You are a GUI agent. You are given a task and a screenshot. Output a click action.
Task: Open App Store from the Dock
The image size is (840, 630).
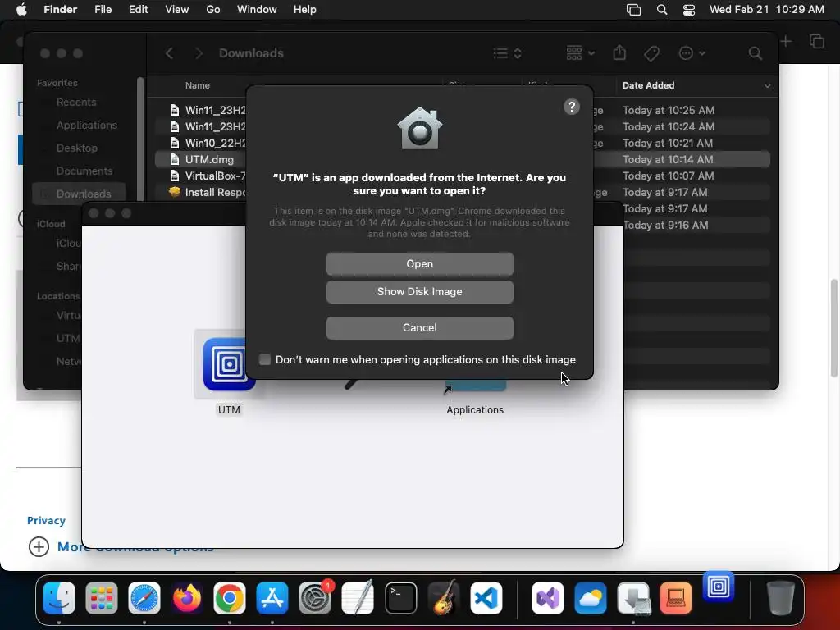pyautogui.click(x=272, y=598)
